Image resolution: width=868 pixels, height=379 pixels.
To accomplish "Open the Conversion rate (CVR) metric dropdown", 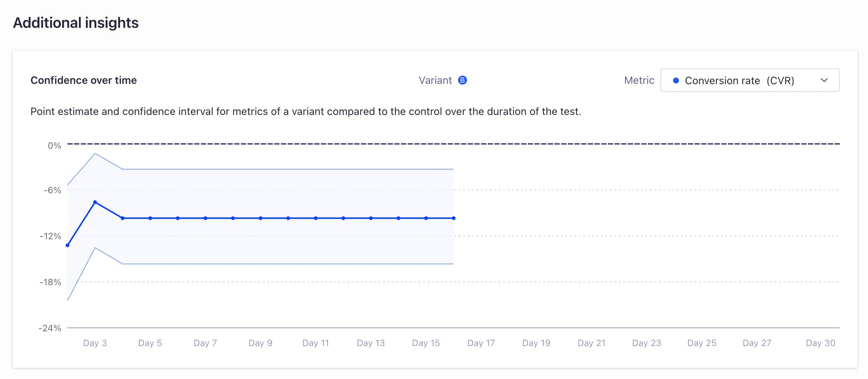I will [749, 80].
